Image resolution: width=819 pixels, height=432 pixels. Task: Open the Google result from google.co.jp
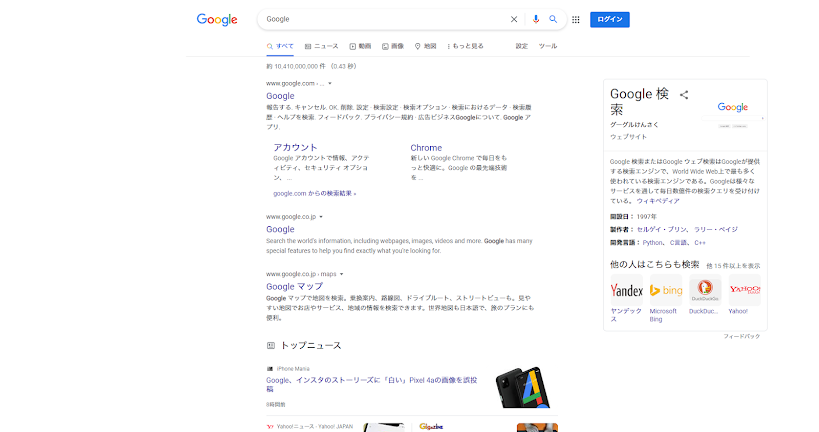coord(280,229)
